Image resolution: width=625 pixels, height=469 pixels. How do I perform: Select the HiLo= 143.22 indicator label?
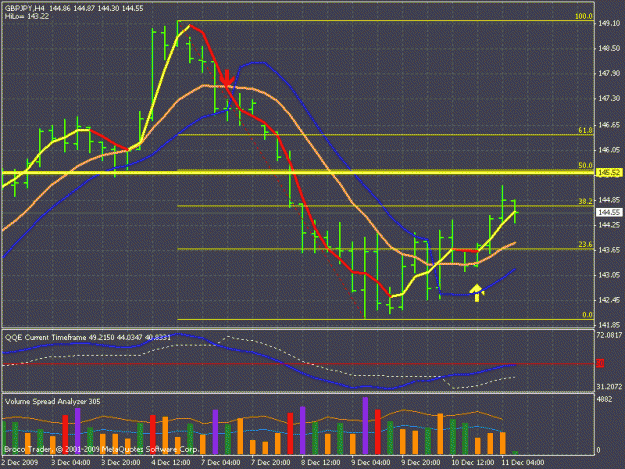(27, 16)
